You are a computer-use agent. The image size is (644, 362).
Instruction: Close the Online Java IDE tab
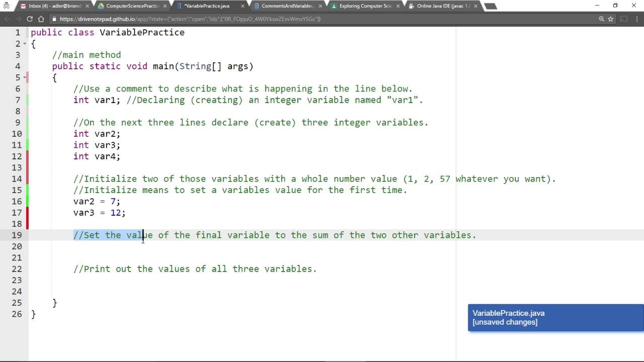(x=475, y=6)
